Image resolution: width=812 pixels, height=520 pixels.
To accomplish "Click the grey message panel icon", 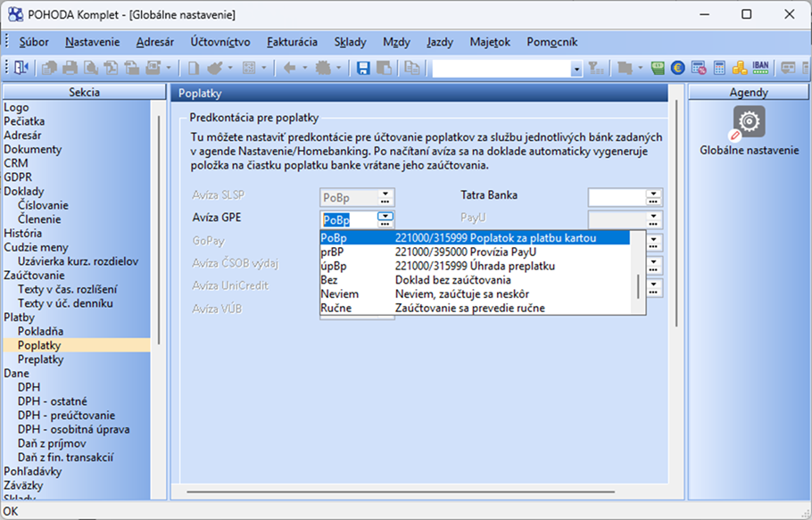I will tap(788, 68).
